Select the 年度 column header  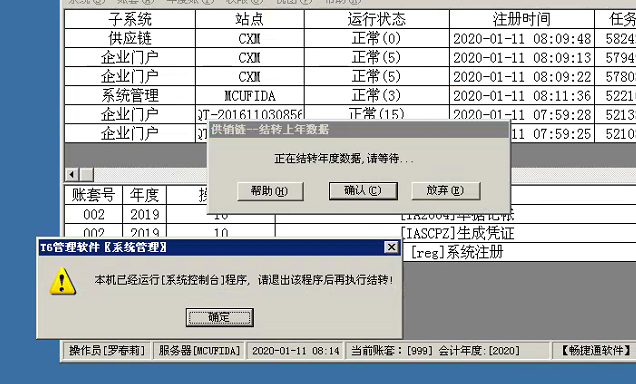(144, 195)
